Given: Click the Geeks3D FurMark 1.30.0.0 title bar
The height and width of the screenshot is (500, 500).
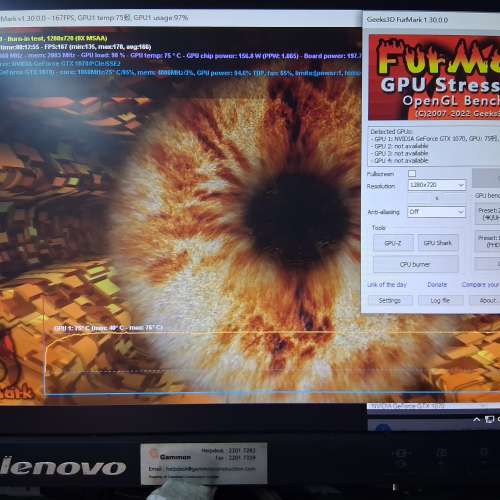Looking at the screenshot, I should pos(432,20).
